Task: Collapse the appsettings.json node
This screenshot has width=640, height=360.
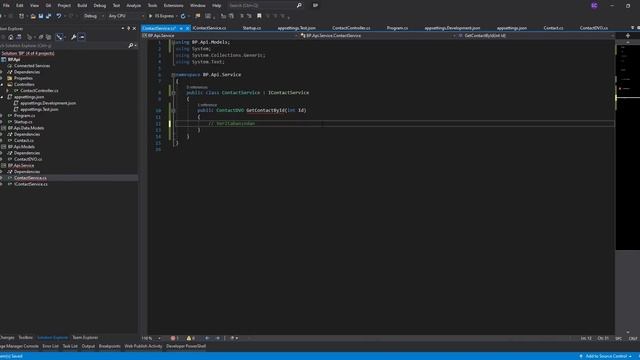Action: [2, 97]
